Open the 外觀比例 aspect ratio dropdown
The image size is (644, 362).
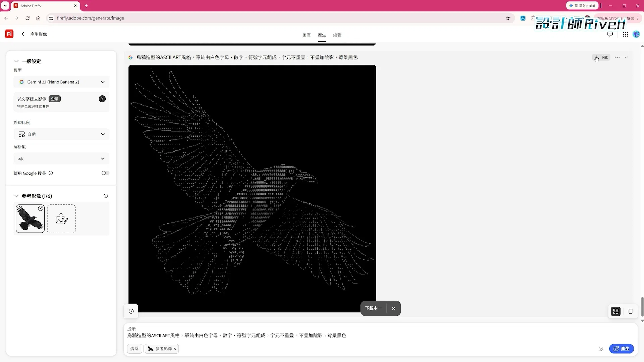point(61,134)
